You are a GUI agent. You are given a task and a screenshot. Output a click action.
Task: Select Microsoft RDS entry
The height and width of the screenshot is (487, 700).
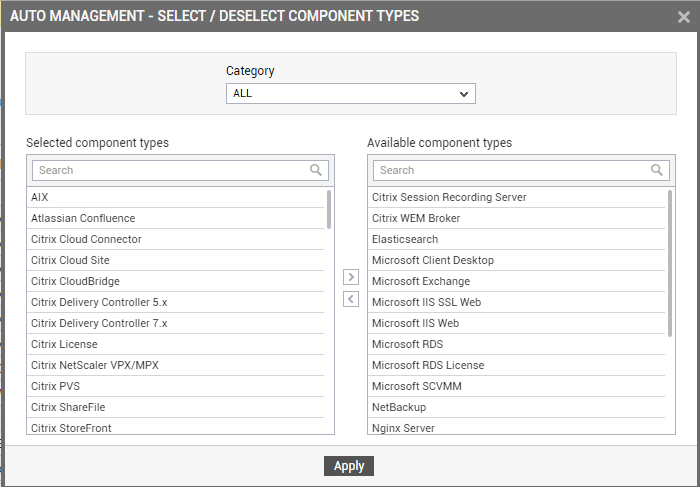[518, 344]
